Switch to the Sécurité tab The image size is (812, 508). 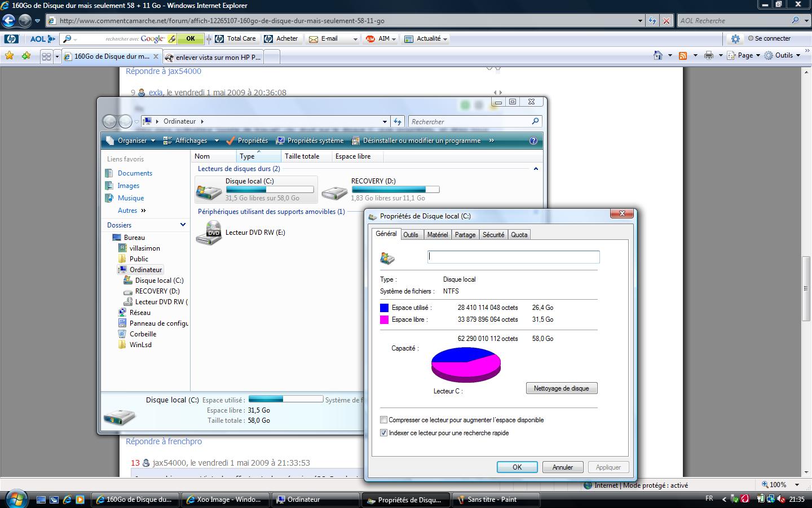pyautogui.click(x=493, y=235)
